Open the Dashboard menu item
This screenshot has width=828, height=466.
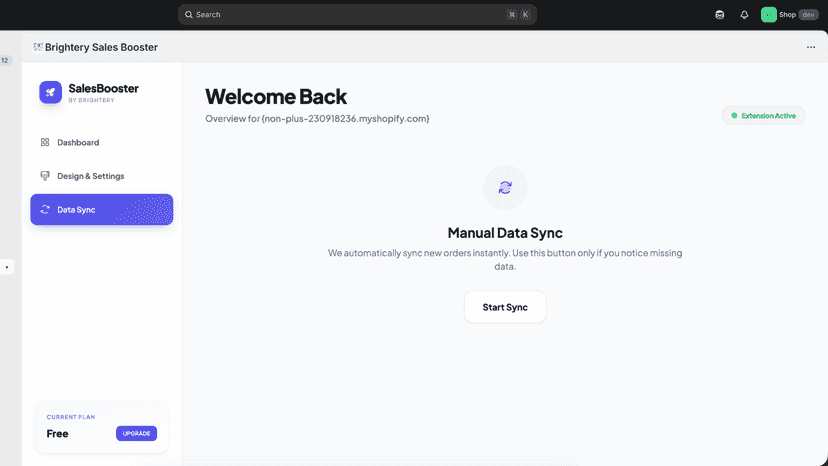point(101,142)
